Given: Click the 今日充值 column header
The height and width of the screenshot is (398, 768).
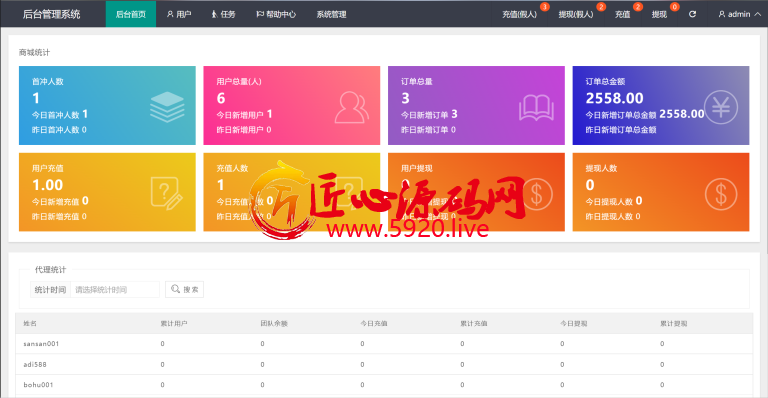Looking at the screenshot, I should tap(374, 324).
